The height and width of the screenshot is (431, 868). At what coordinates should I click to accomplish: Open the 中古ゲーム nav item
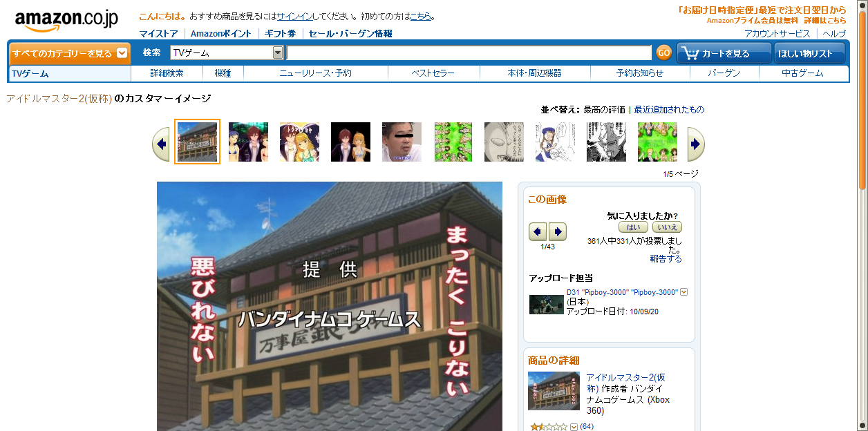802,73
